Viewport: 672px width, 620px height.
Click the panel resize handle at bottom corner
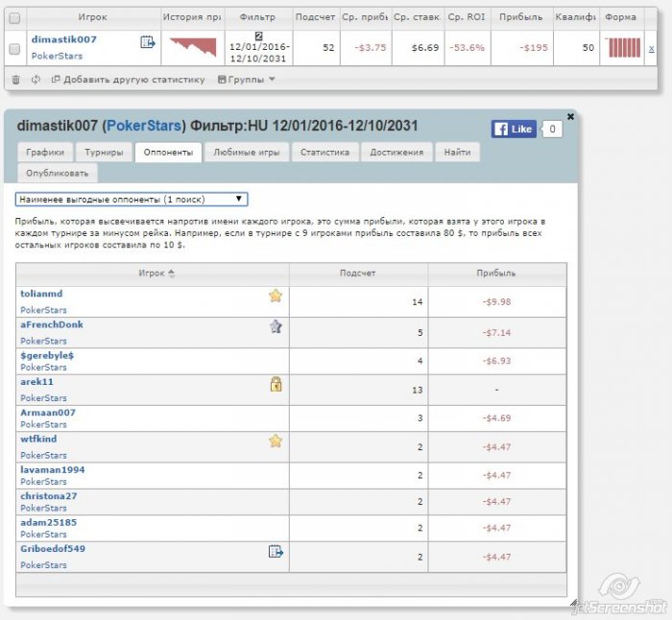point(573,604)
